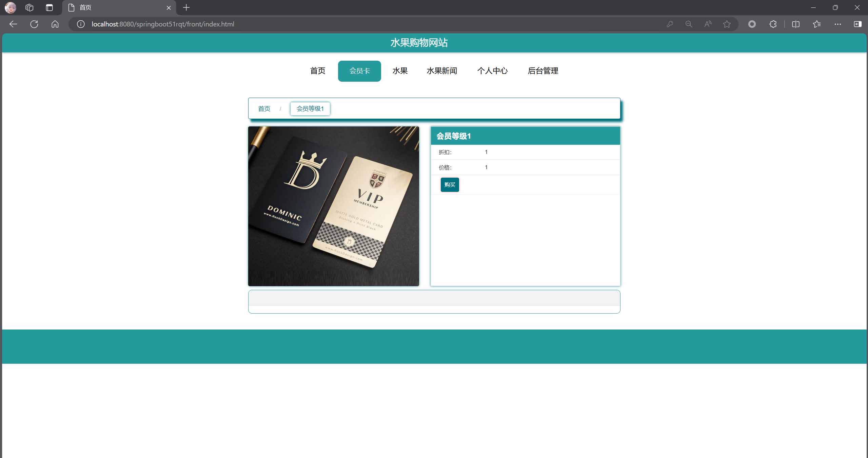The height and width of the screenshot is (458, 868).
Task: Open 后台管理 navigation item
Action: point(543,71)
